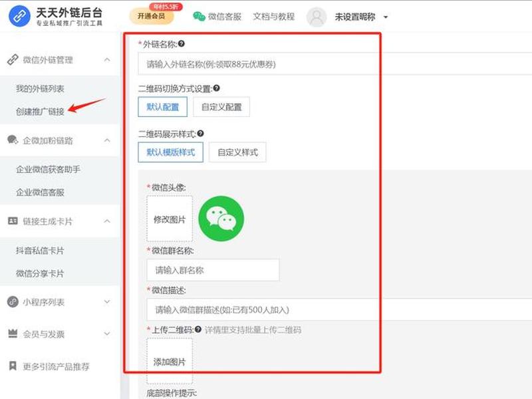Collapse the 企微加粉链路 section chevron
The image size is (532, 399).
click(107, 140)
